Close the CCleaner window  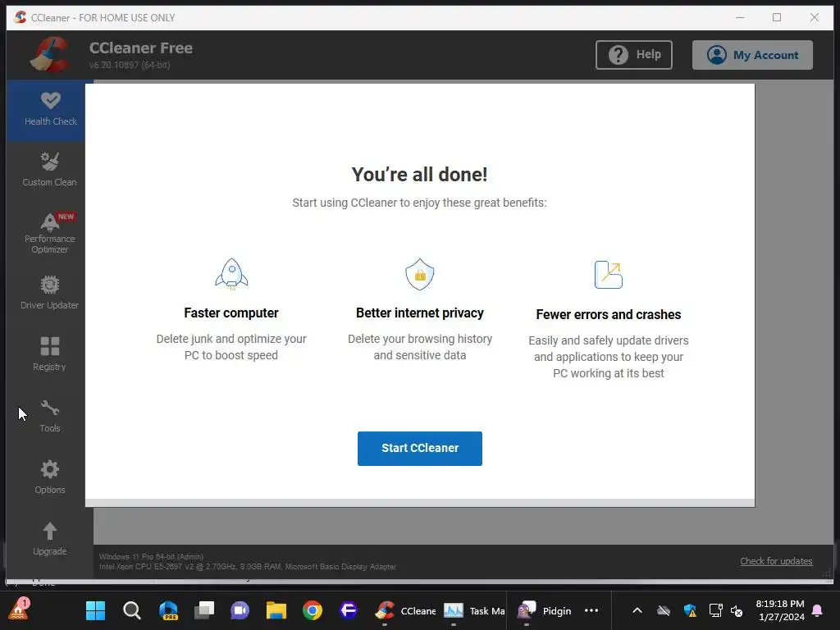tap(815, 18)
